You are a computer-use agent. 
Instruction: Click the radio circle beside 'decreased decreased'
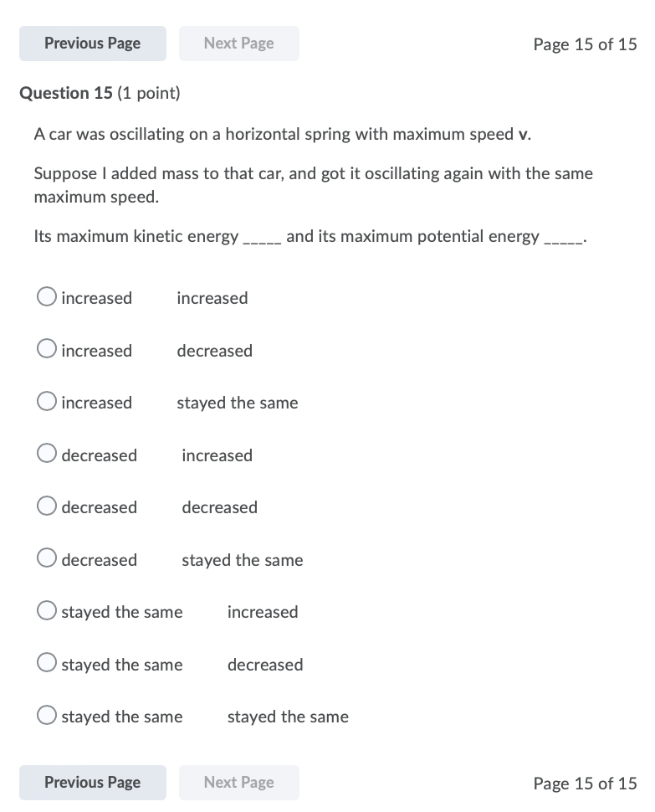pos(47,505)
